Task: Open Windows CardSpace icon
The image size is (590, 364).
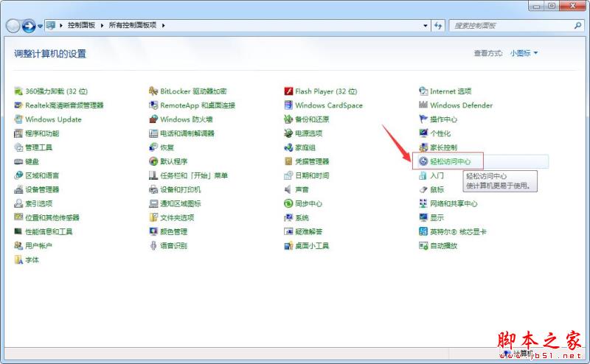Action: pyautogui.click(x=288, y=105)
